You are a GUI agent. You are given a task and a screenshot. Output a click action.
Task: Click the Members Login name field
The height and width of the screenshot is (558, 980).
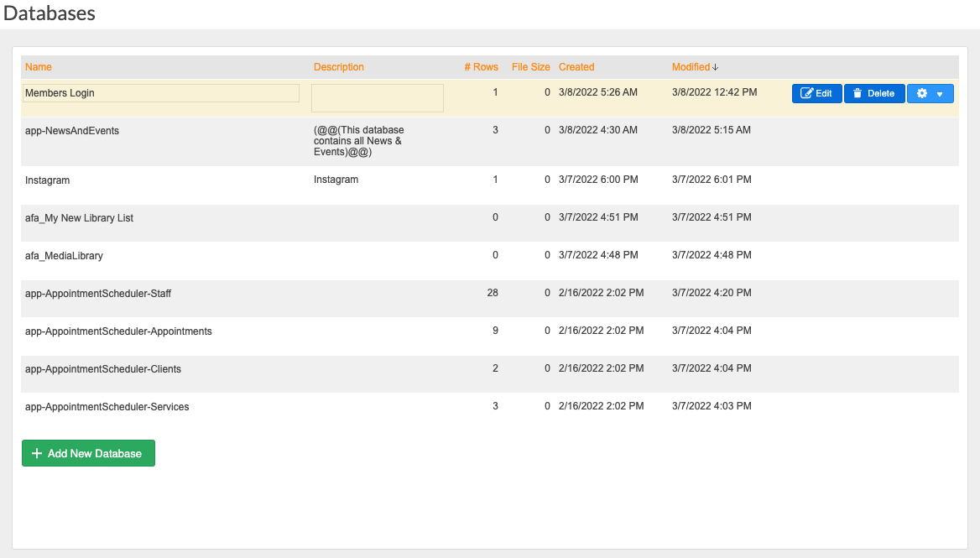161,93
